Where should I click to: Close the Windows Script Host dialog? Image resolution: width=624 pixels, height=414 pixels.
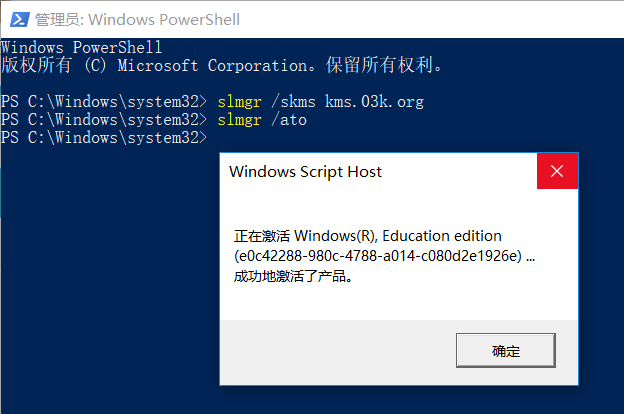click(x=557, y=171)
